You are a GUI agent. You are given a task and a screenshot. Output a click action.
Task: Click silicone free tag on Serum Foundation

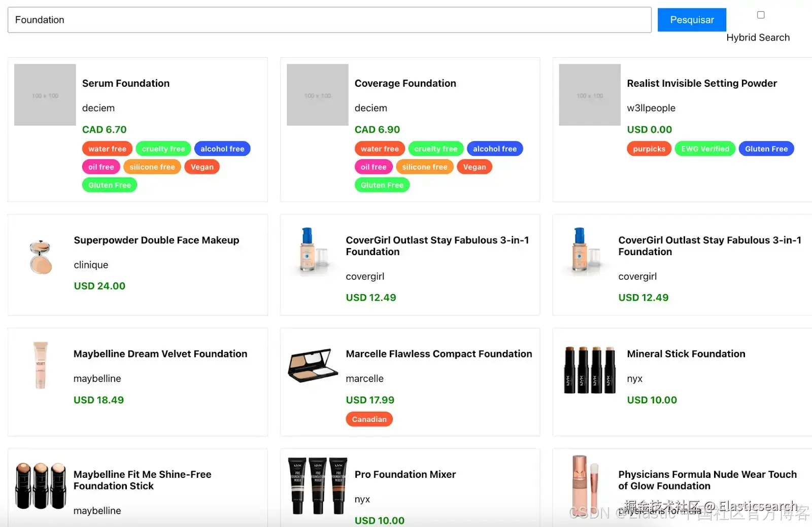point(152,167)
